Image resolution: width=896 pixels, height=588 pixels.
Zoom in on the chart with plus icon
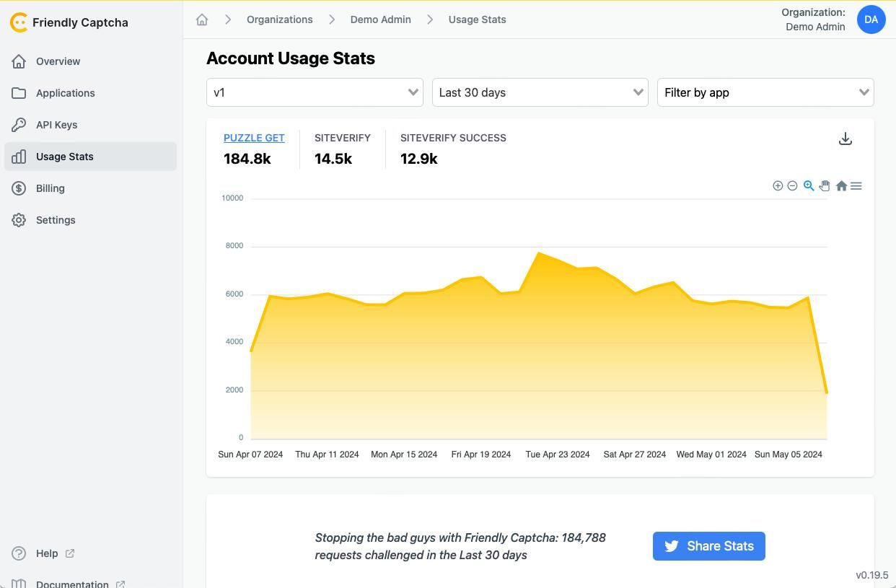[x=778, y=186]
